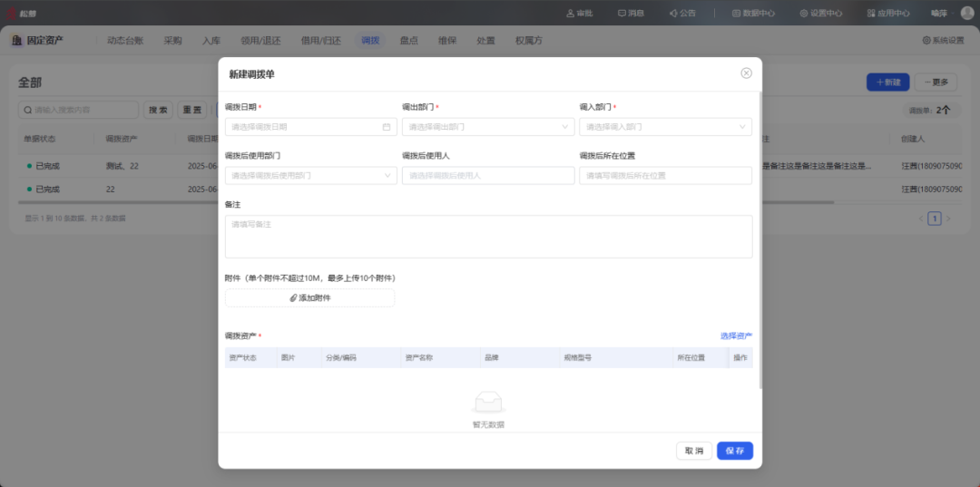
Task: Open 数据中心 from the header
Action: pos(752,14)
